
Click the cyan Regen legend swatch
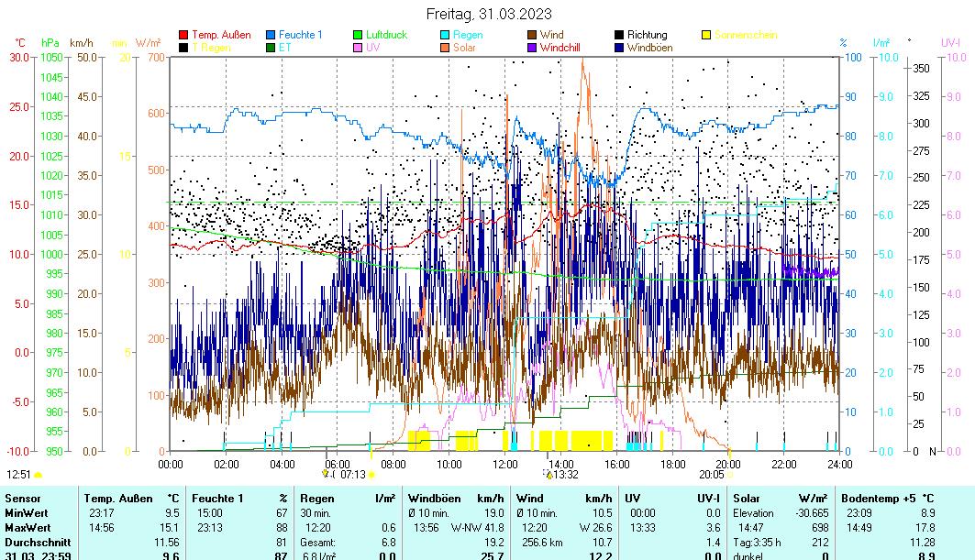click(445, 35)
